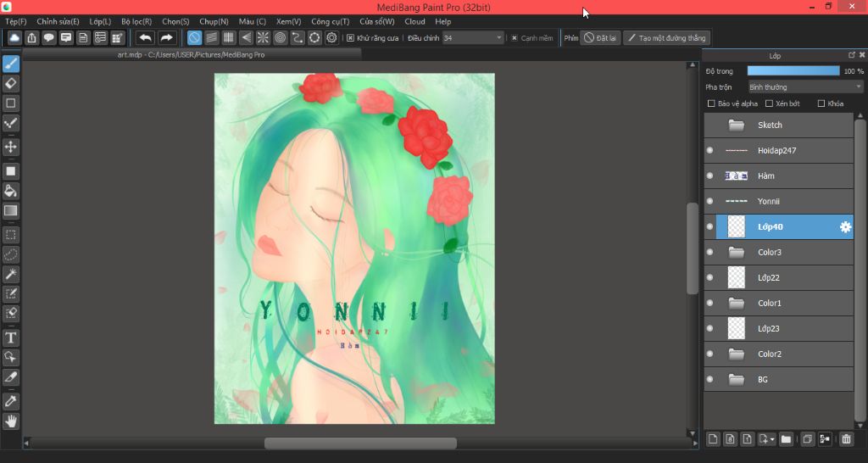Expand the Color1 folder
868x463 pixels.
click(737, 304)
